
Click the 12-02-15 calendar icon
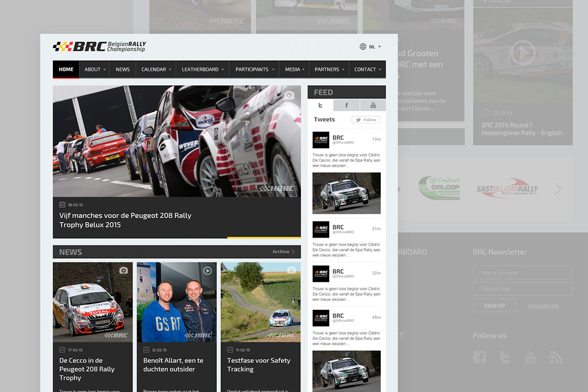click(x=146, y=350)
